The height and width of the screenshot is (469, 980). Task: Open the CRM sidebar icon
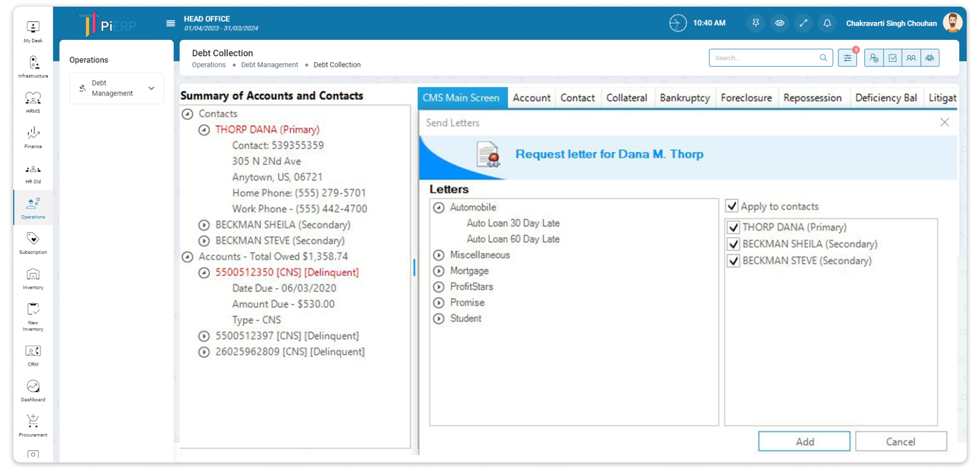pos(33,355)
